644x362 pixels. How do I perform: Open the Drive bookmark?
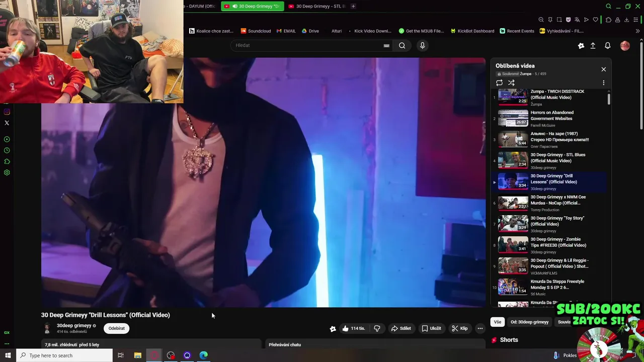pos(310,31)
